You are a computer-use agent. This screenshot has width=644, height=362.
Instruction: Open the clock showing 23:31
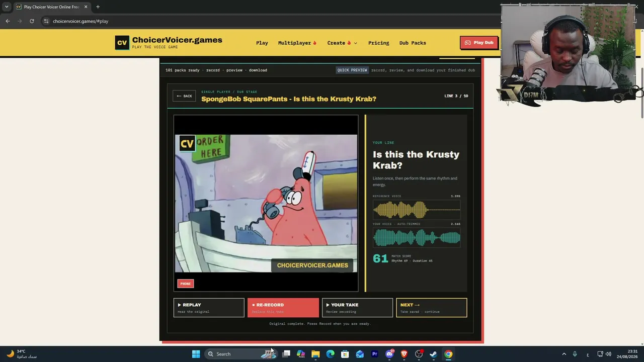click(628, 354)
